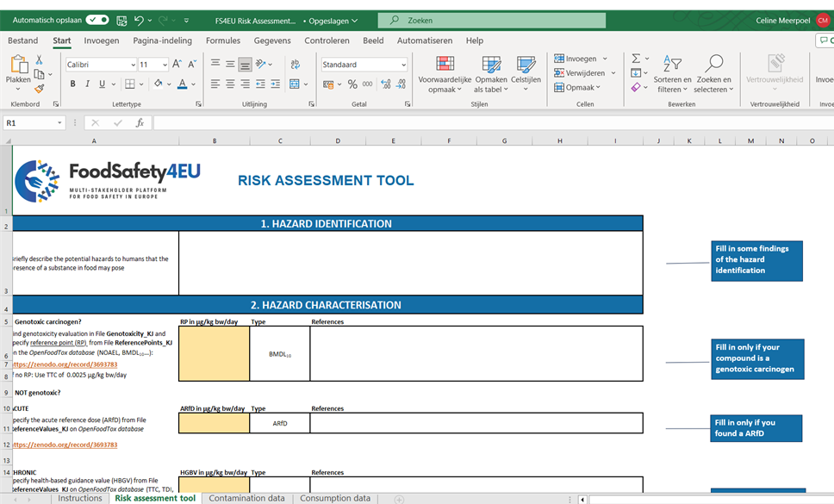Open the Calibri font name dropdown
This screenshot has width=834, height=504.
pos(133,65)
